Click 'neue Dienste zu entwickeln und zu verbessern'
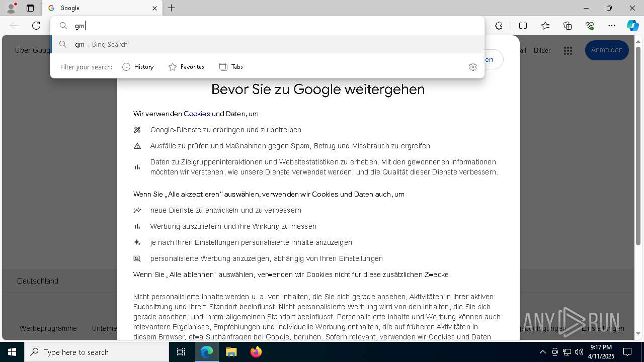This screenshot has width=644, height=362. point(226,210)
